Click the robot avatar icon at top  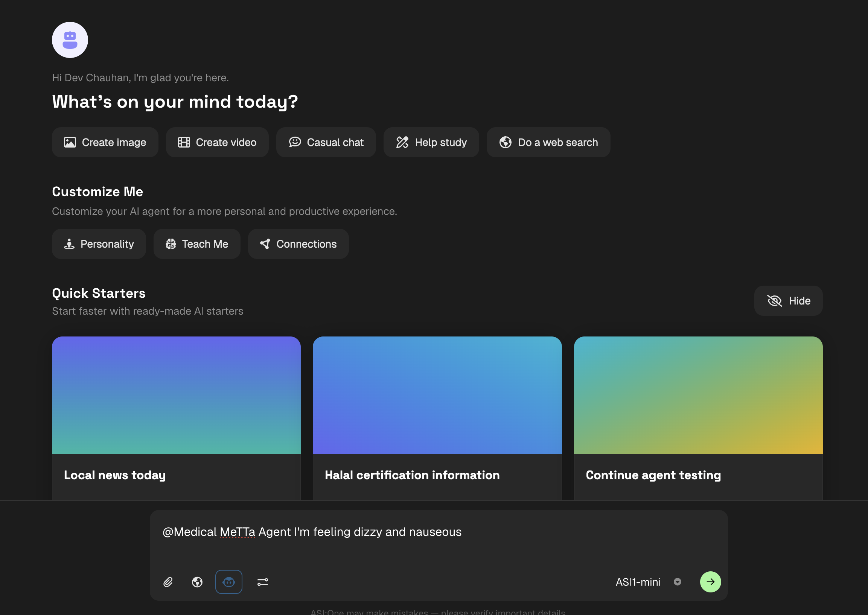pyautogui.click(x=70, y=40)
